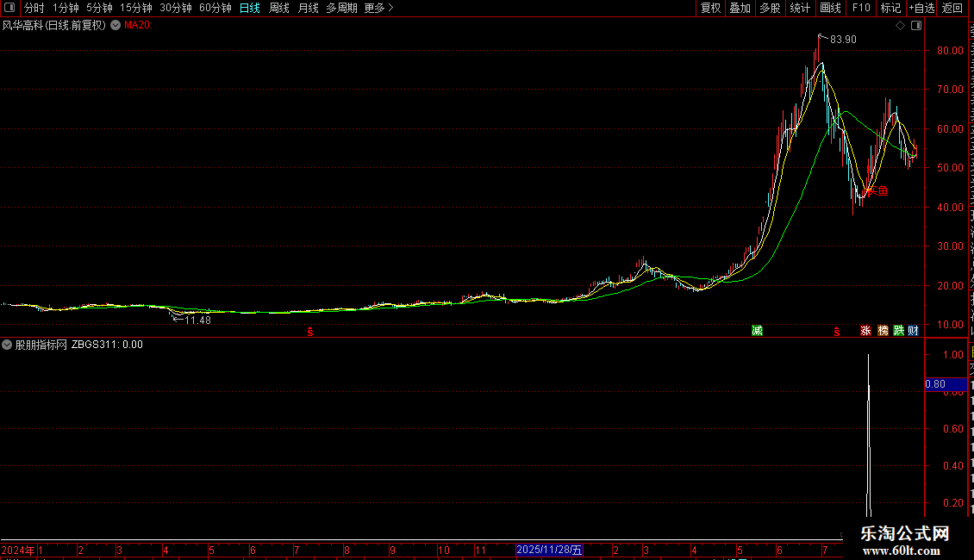Click the blue 财 marker icon
This screenshot has height=560, width=974.
[913, 330]
